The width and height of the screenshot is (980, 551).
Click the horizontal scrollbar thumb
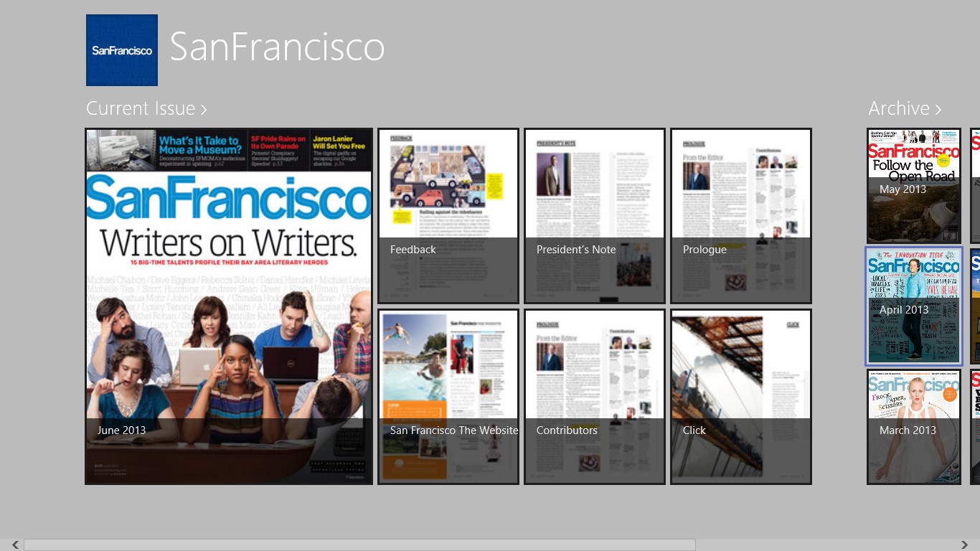click(359, 545)
